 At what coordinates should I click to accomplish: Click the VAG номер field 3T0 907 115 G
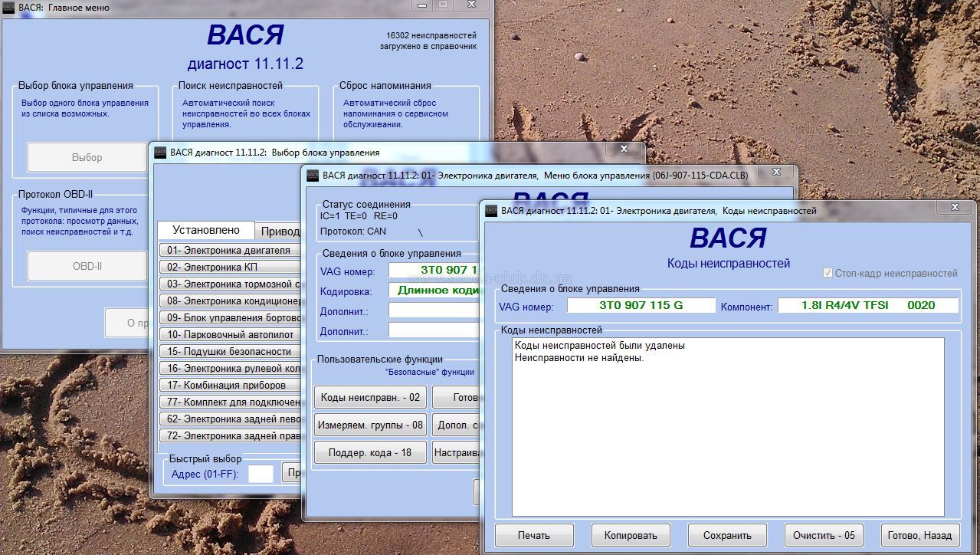(641, 305)
